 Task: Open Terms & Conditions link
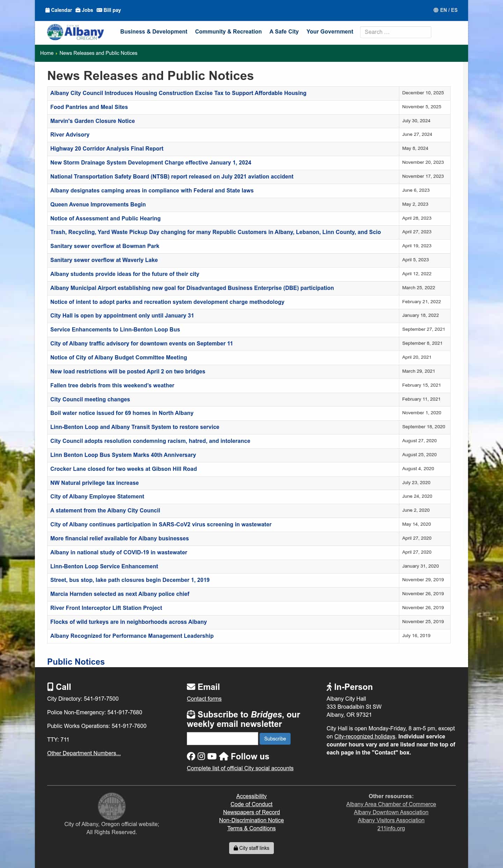tap(251, 828)
